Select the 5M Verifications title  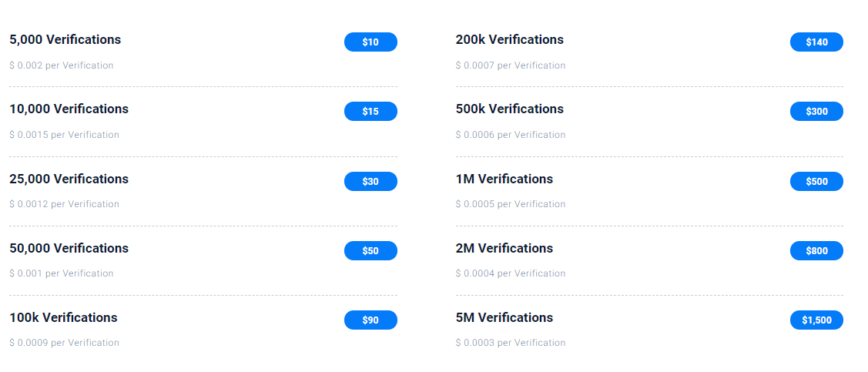504,318
